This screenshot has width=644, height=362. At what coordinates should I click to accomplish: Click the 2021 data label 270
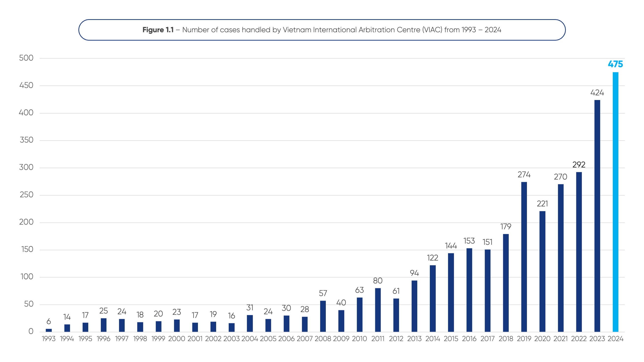tap(560, 177)
